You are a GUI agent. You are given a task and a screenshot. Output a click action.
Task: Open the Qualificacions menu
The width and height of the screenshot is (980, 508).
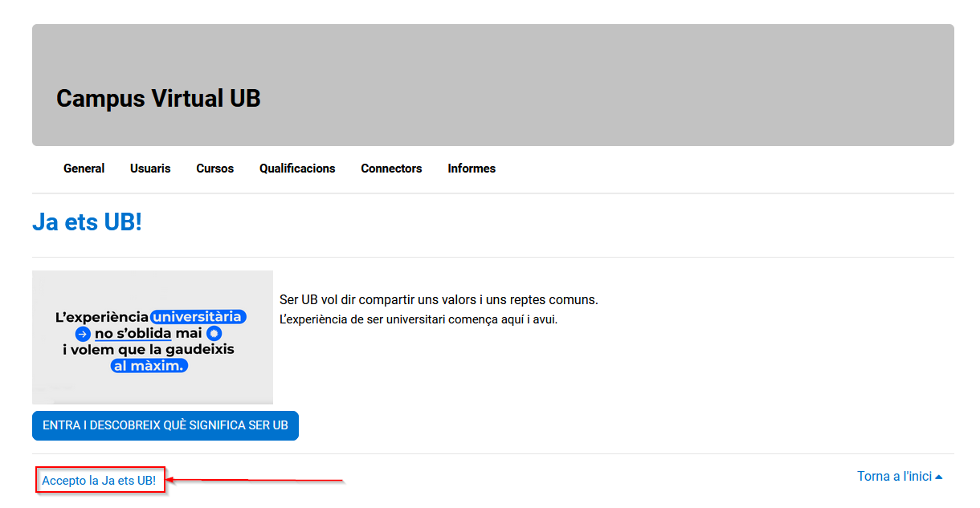coord(297,169)
